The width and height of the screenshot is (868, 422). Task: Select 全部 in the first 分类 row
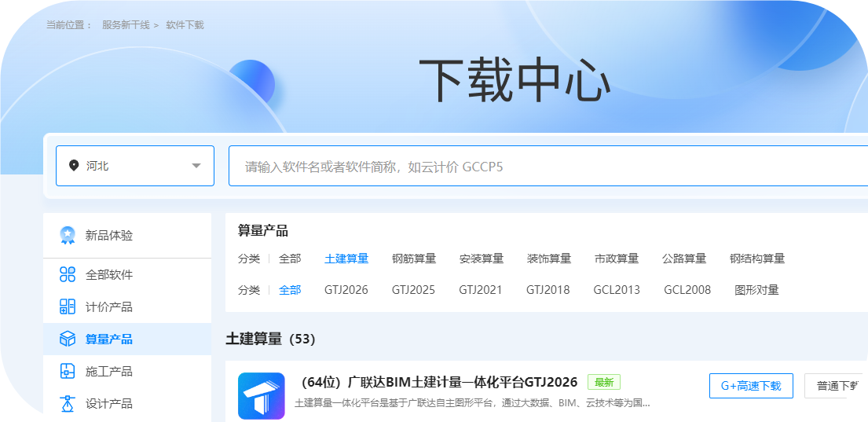tap(290, 259)
